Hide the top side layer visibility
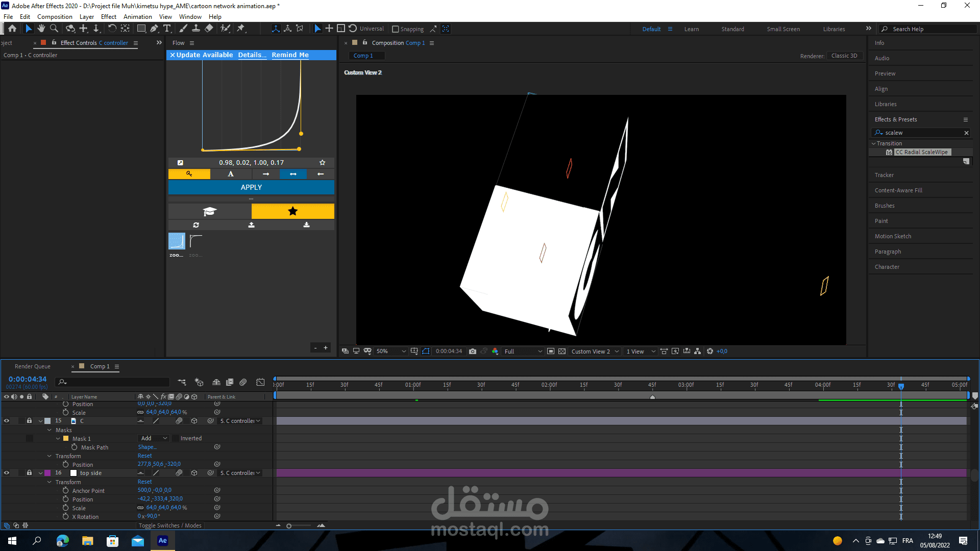Image resolution: width=980 pixels, height=551 pixels. click(7, 473)
